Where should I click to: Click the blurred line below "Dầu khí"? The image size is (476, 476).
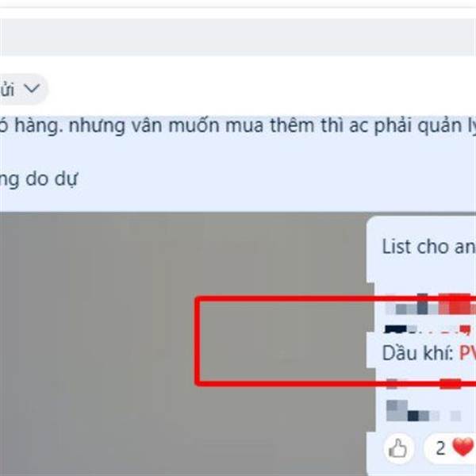click(424, 384)
